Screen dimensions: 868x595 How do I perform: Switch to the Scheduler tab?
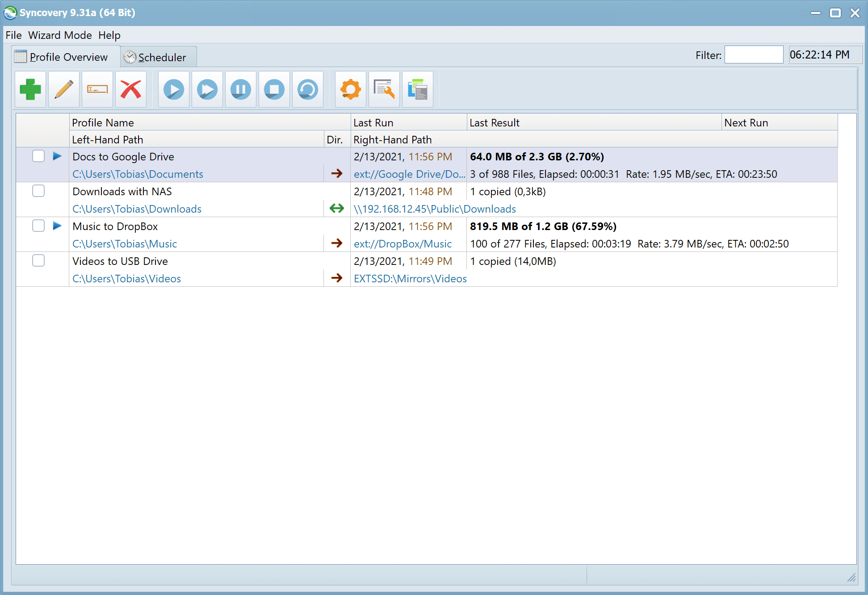(154, 57)
